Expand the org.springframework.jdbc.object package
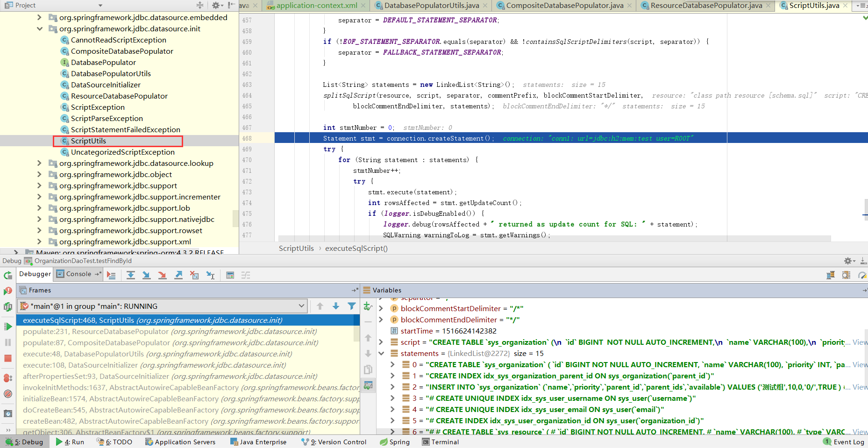This screenshot has height=448, width=868. click(x=39, y=175)
